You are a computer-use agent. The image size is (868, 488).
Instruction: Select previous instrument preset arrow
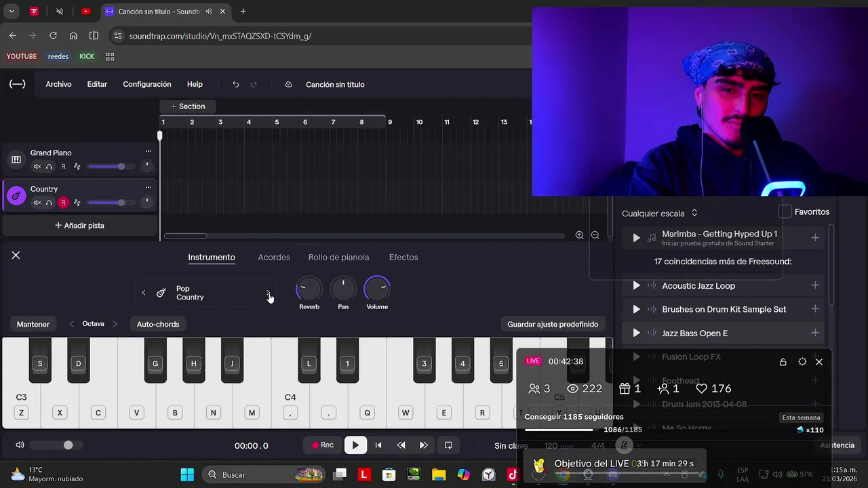143,293
